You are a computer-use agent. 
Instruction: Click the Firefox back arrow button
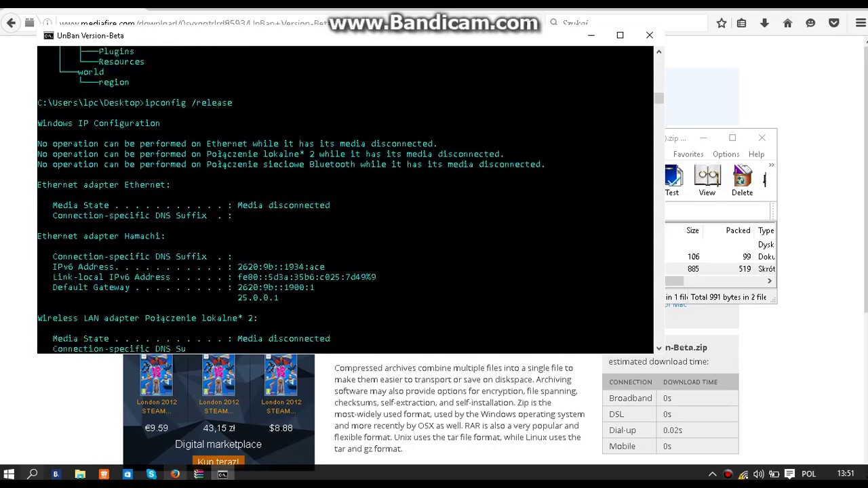(x=11, y=23)
